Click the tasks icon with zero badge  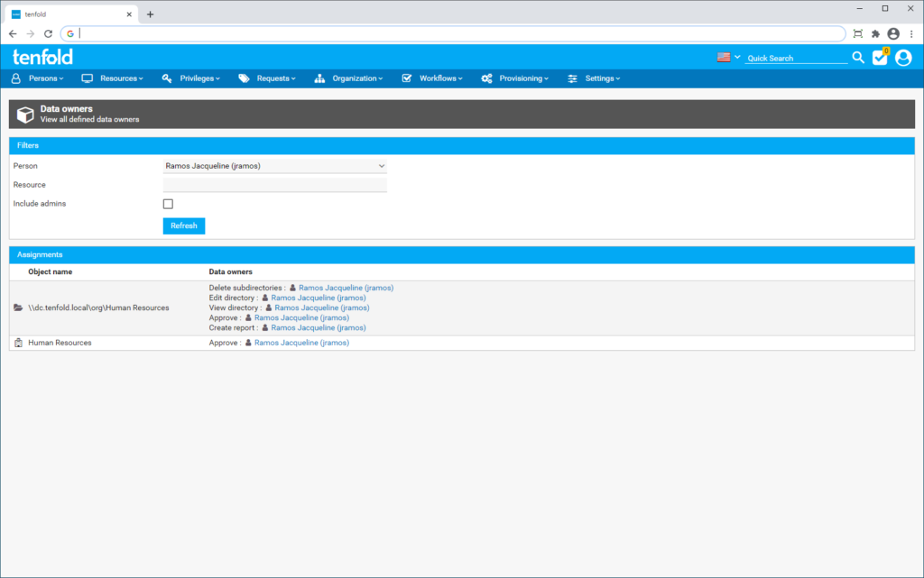tap(879, 57)
